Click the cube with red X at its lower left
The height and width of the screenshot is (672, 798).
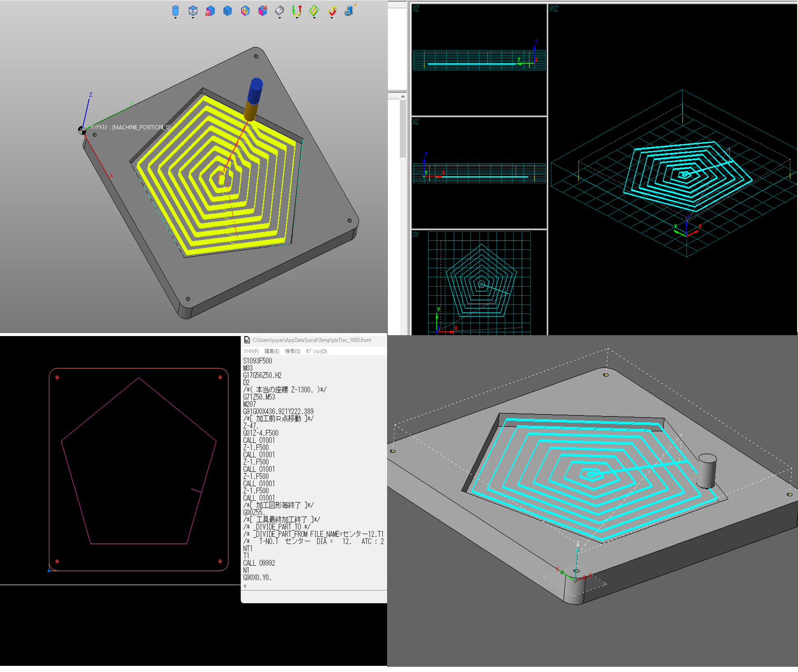(x=210, y=11)
